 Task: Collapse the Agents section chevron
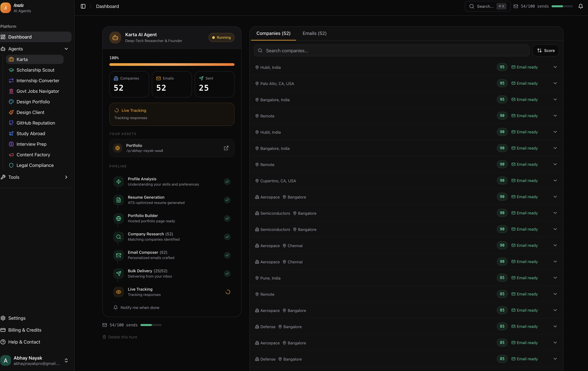coord(66,49)
